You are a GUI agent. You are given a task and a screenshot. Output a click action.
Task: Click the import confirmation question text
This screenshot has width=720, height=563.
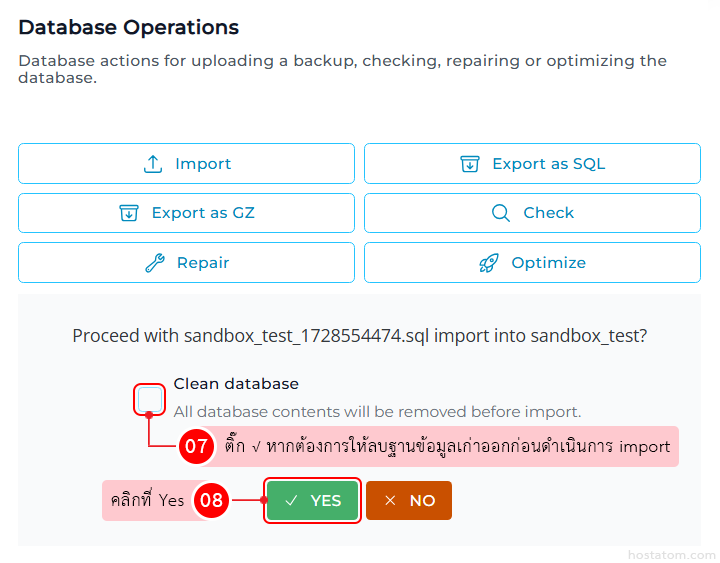coord(359,336)
